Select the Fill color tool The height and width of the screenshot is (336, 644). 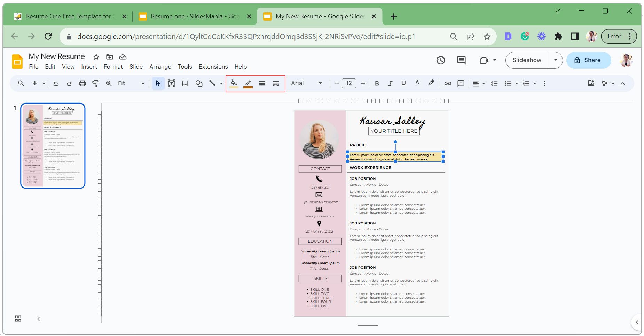pyautogui.click(x=234, y=83)
